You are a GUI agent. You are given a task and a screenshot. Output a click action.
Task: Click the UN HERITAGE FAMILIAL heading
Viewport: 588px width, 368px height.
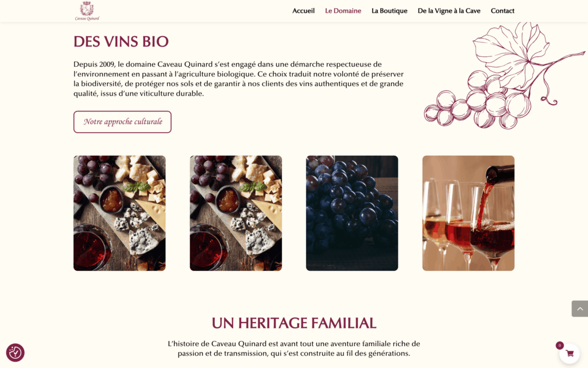point(294,323)
